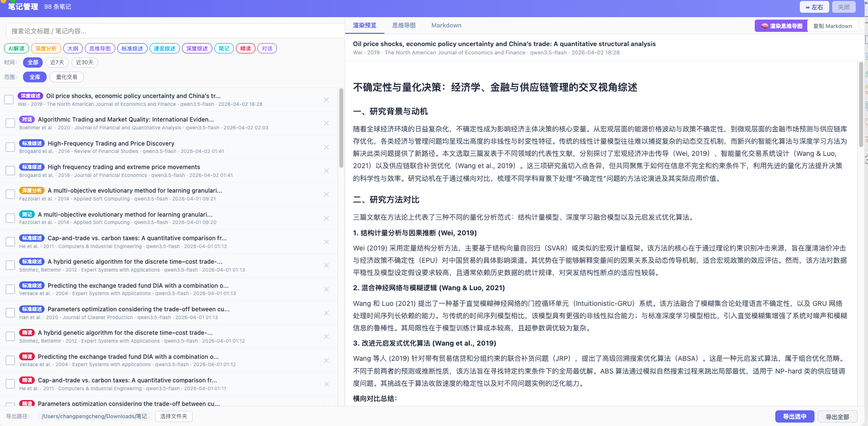Delete the High-Frequency Trading and Price Discovery note

point(326,147)
